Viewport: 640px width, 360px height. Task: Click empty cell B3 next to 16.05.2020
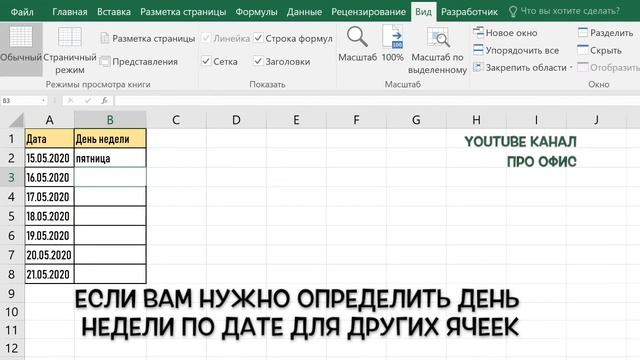pos(110,178)
